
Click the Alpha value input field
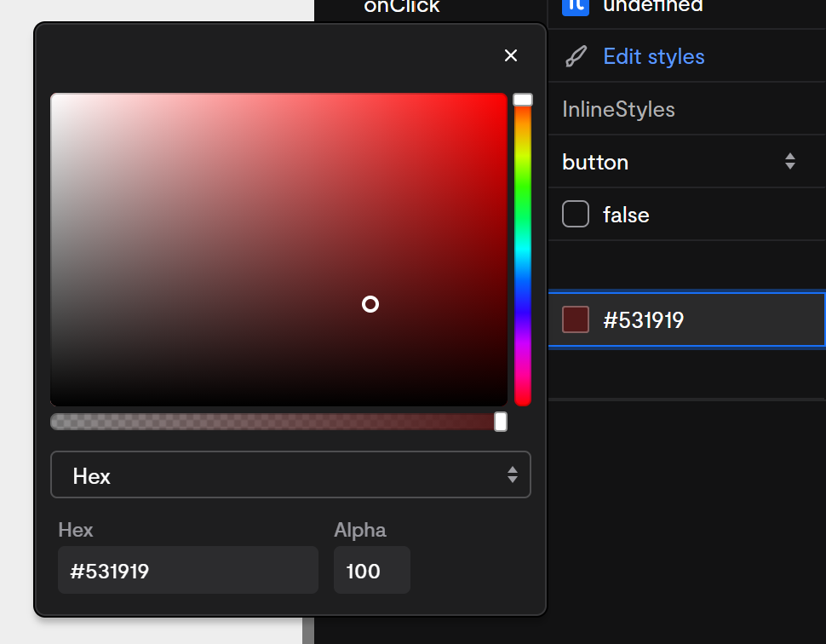click(x=372, y=570)
